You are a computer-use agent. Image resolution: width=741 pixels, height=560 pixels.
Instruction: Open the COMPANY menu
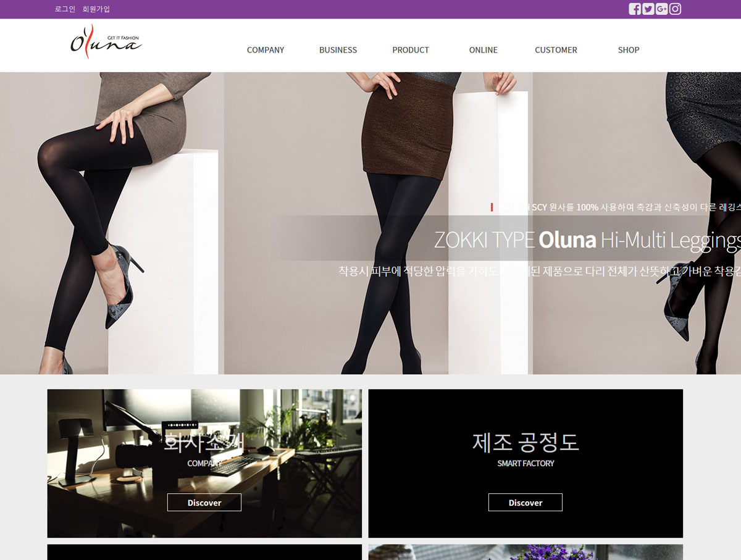(266, 50)
